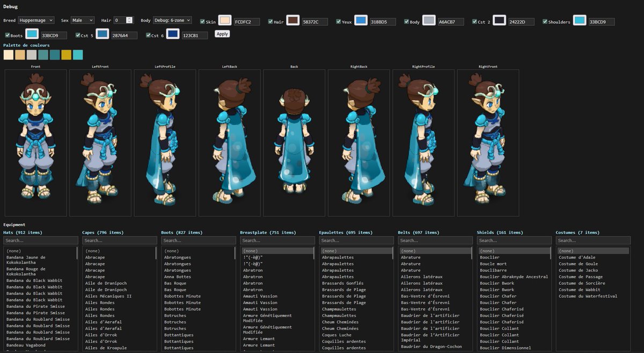Select Costume d'Adale
Image resolution: width=644 pixels, height=353 pixels.
coord(592,257)
